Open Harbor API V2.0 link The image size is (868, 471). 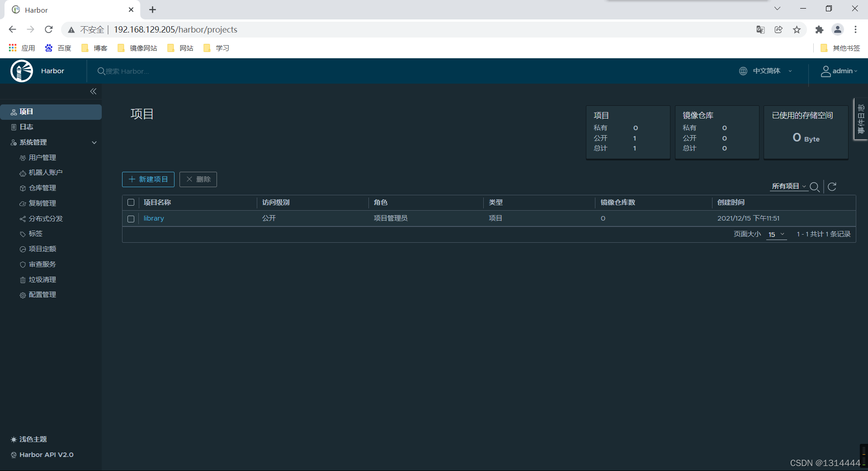coord(42,455)
